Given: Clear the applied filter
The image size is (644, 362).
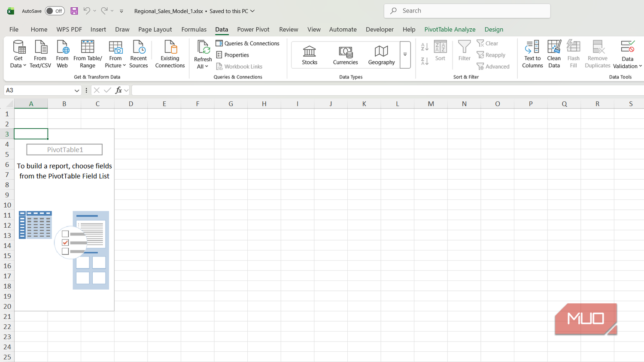Looking at the screenshot, I should [488, 43].
